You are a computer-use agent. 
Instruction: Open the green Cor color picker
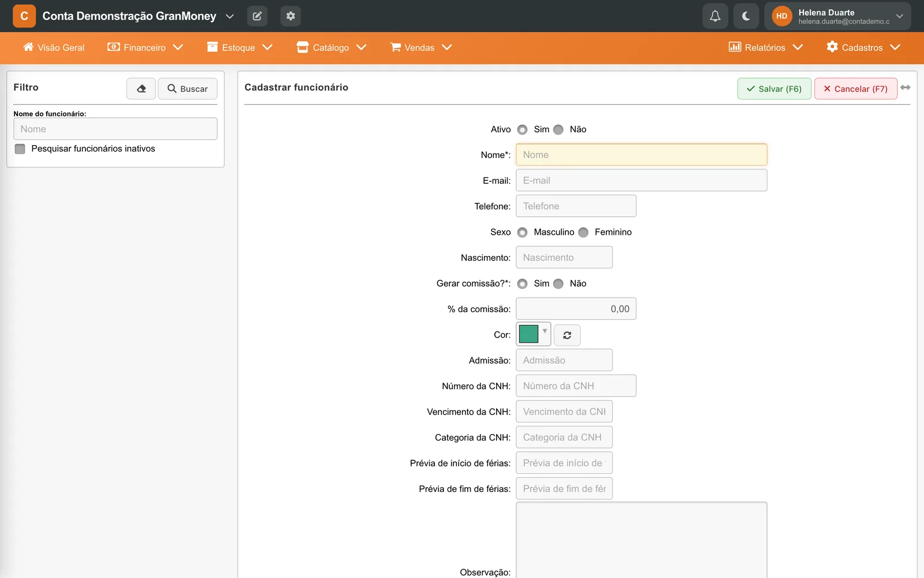(x=533, y=334)
